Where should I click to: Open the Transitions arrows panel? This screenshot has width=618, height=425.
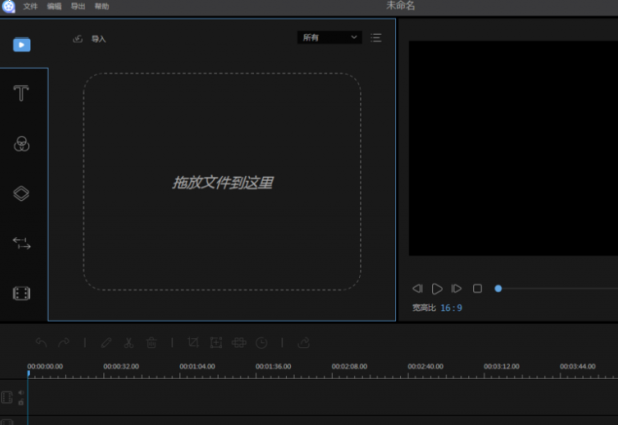pos(22,243)
